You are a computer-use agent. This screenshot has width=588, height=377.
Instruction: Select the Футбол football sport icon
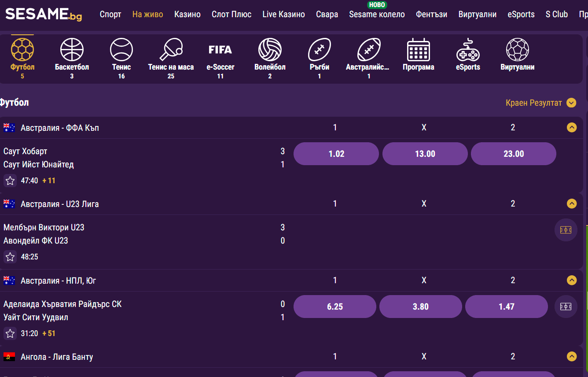(22, 49)
